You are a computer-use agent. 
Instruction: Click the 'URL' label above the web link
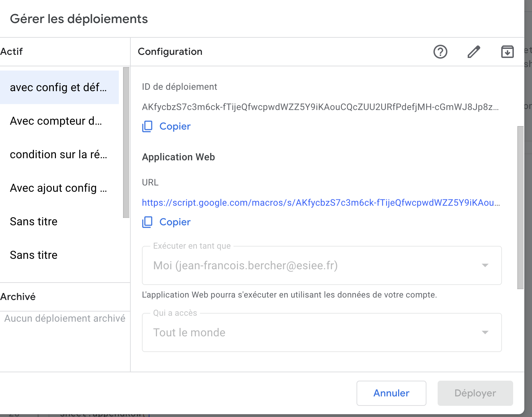[x=150, y=182]
